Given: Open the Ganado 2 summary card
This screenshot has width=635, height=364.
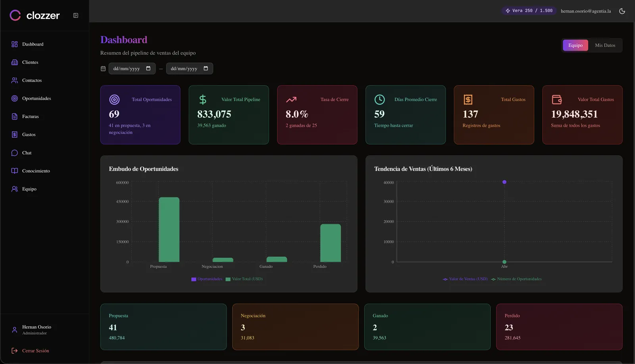Looking at the screenshot, I should pos(427,327).
